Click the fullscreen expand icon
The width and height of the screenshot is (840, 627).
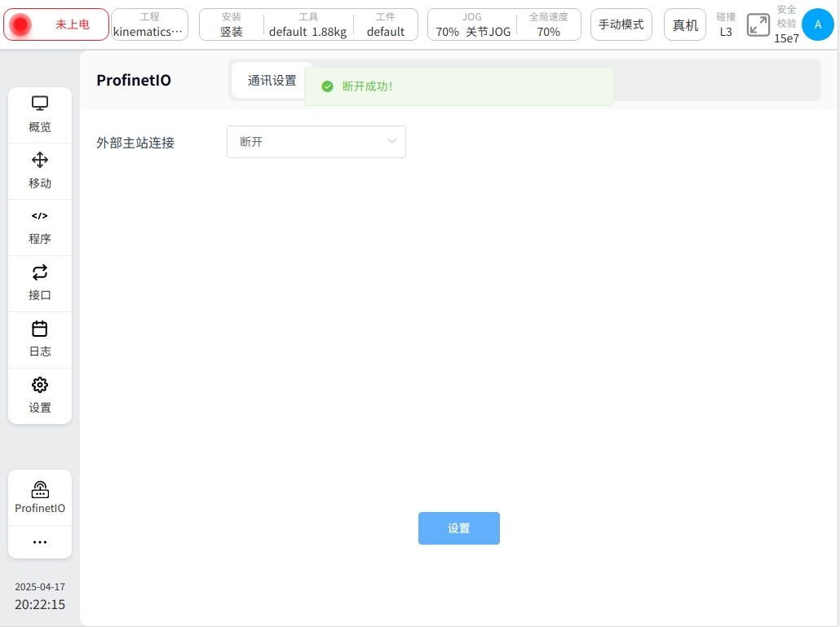pos(758,24)
